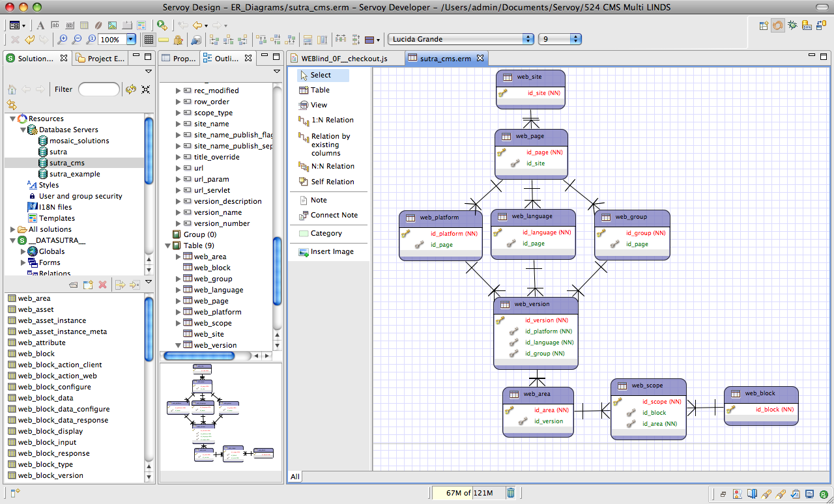Pick the Insert Image palette tool
The height and width of the screenshot is (504, 834).
tap(332, 251)
